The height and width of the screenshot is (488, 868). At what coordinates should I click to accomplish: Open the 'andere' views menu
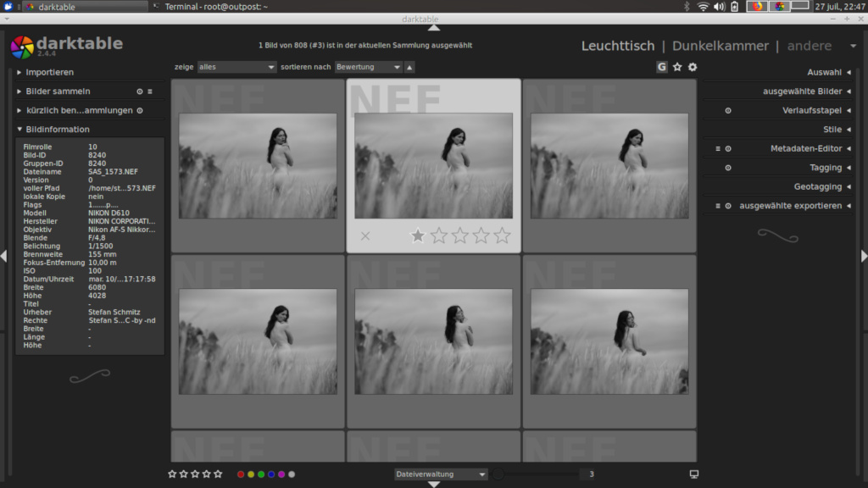coord(810,46)
